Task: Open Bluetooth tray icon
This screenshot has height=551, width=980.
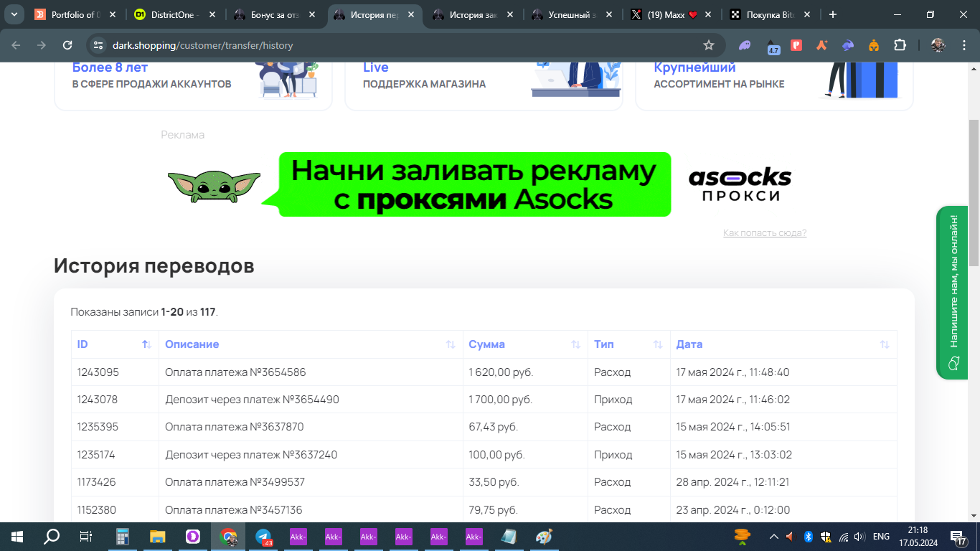Action: pyautogui.click(x=808, y=537)
